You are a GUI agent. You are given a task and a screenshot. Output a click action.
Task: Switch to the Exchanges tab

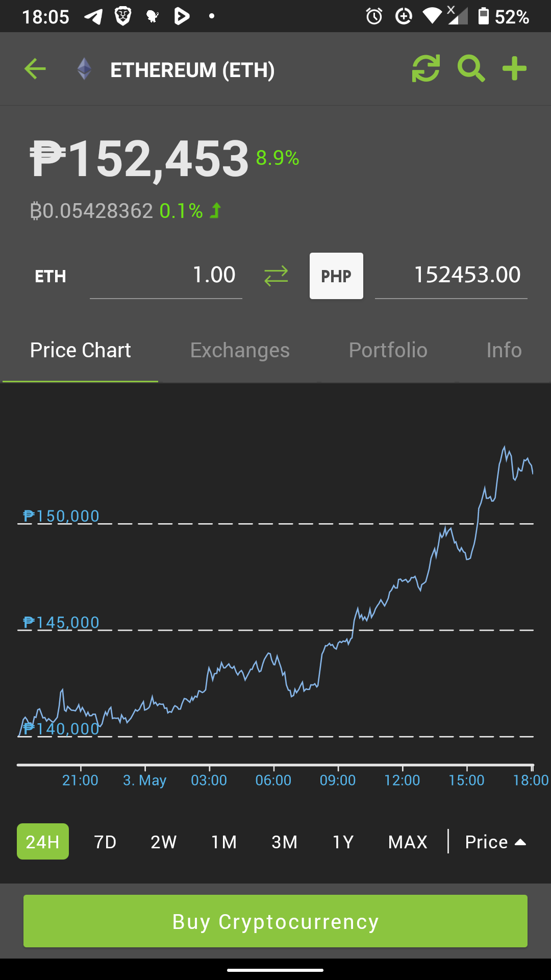click(x=240, y=350)
